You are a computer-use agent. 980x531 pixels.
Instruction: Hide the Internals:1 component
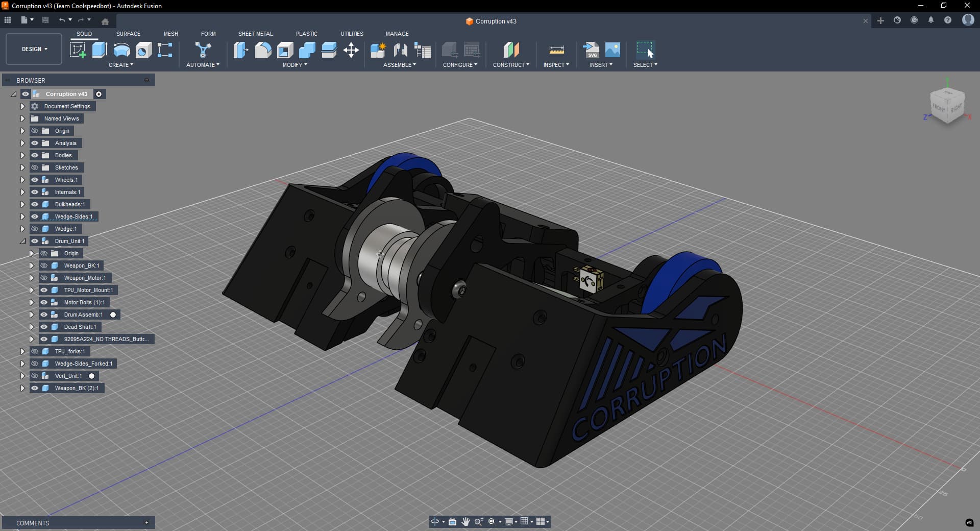(x=35, y=192)
